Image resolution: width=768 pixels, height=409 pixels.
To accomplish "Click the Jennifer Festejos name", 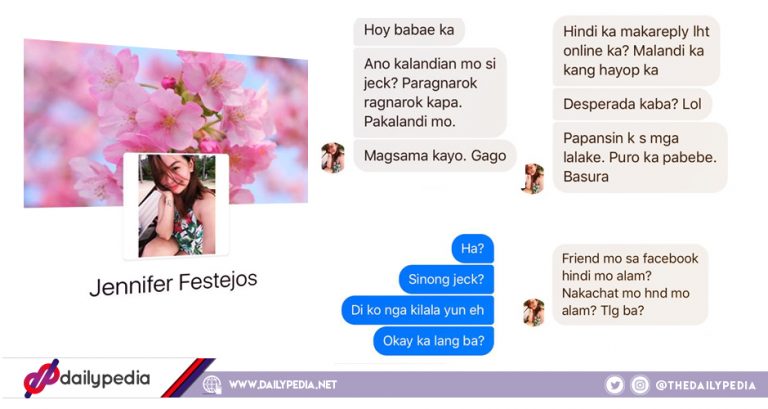I will point(173,284).
